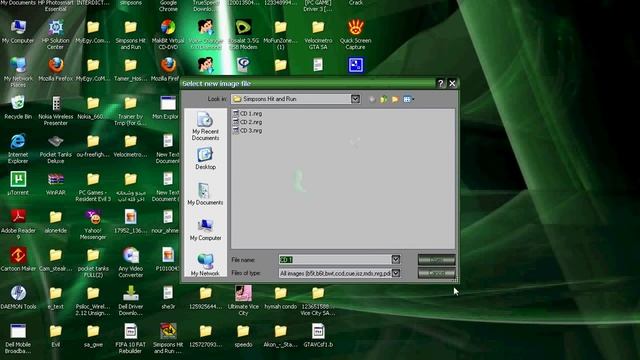Expand the File name history dropdown arrow
The width and height of the screenshot is (640, 360).
point(396,259)
